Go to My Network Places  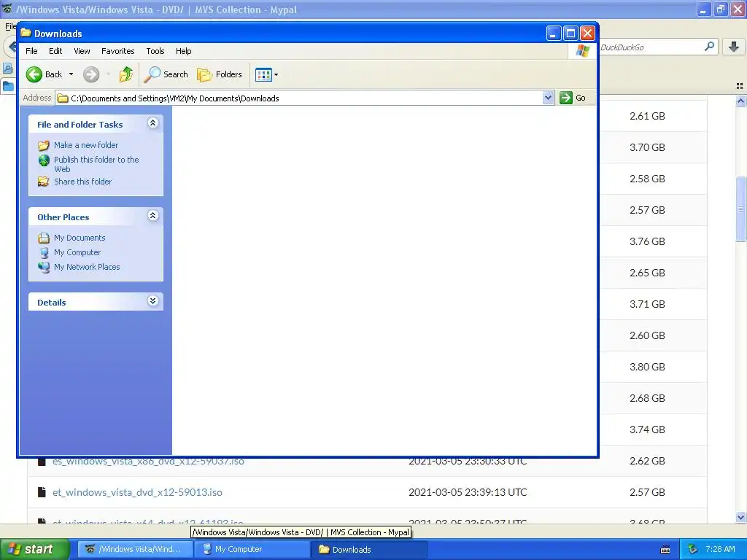click(87, 267)
